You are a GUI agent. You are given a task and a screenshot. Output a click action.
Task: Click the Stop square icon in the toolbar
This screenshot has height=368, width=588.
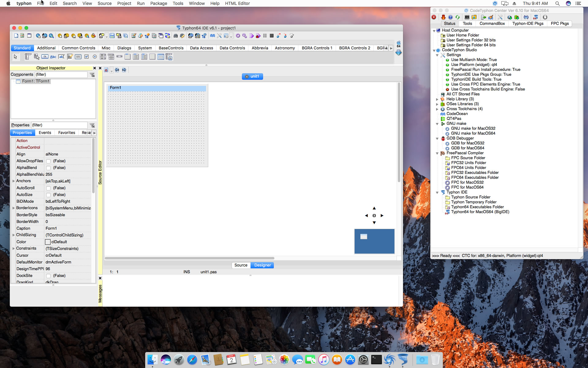pos(272,36)
